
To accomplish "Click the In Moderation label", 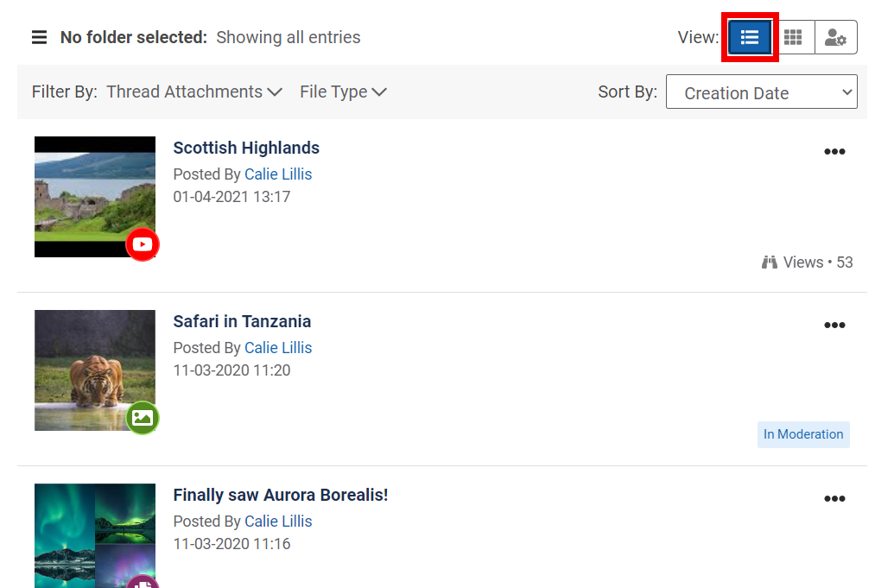I will [x=803, y=434].
